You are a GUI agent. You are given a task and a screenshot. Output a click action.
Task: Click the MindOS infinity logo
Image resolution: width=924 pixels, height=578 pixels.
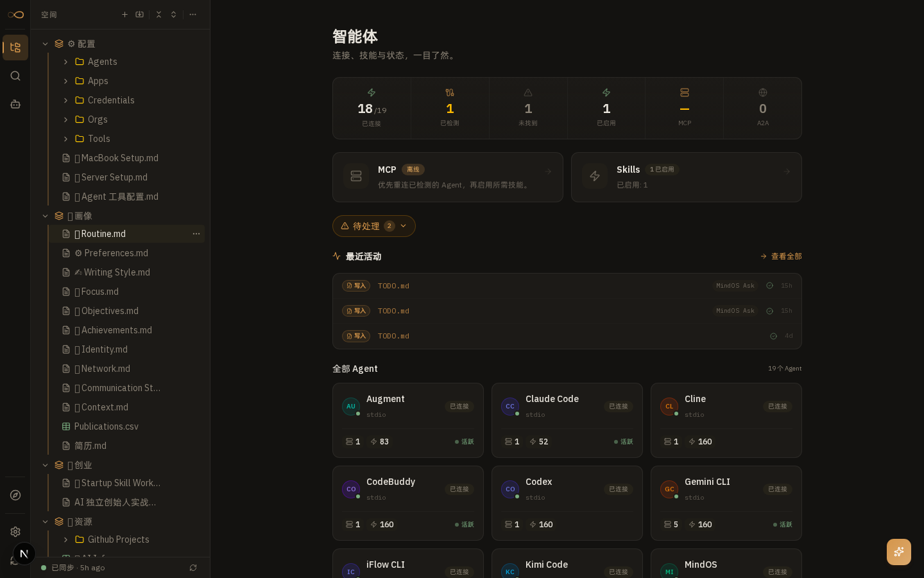pos(15,15)
